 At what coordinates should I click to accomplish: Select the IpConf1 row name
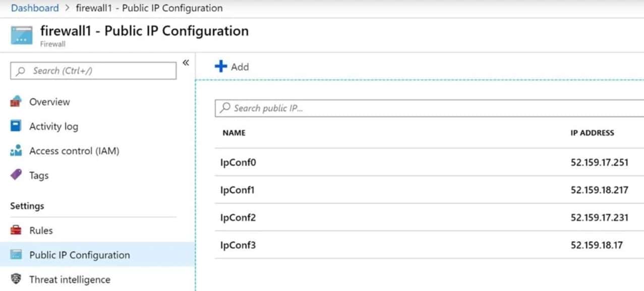(238, 190)
